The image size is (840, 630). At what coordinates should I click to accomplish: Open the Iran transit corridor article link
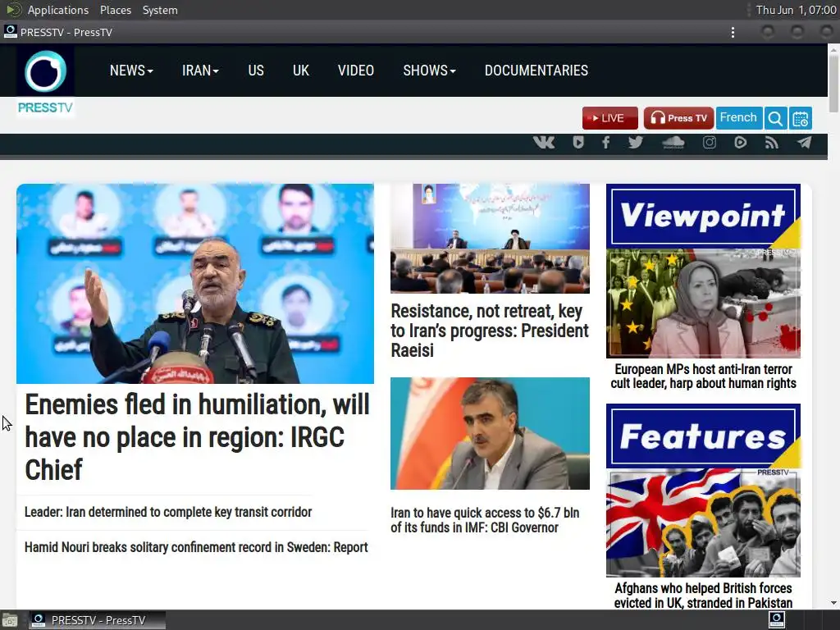pyautogui.click(x=168, y=512)
